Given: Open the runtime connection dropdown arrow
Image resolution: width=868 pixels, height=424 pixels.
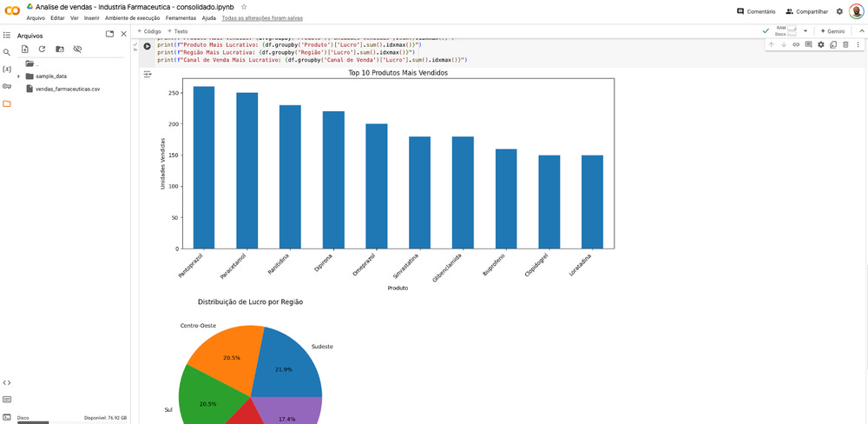Looking at the screenshot, I should [x=806, y=31].
